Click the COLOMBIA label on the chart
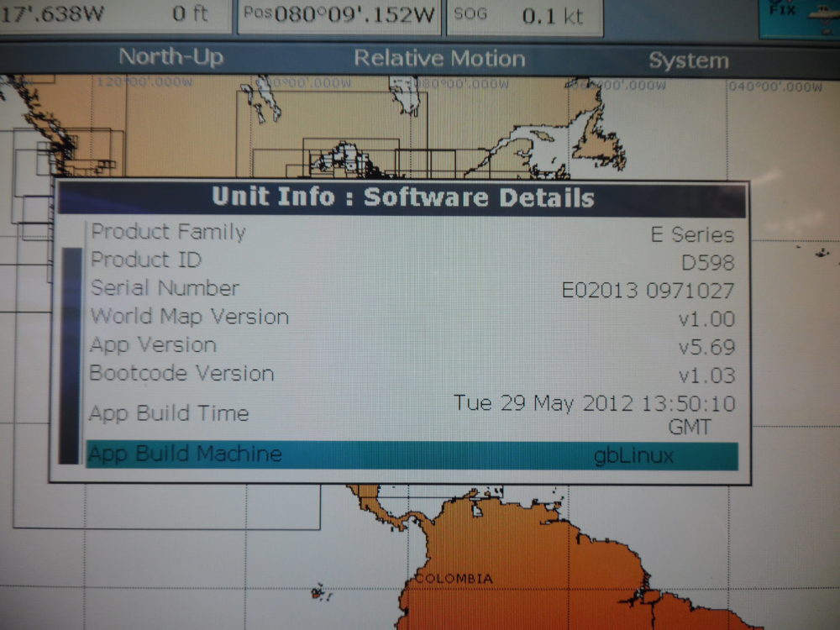The width and height of the screenshot is (840, 630). 454,579
